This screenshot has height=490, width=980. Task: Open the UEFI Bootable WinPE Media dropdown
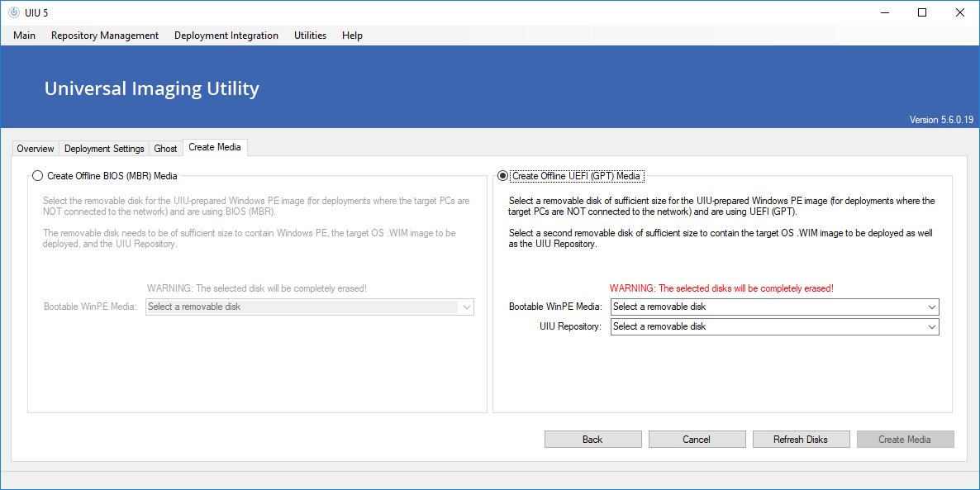coord(775,307)
